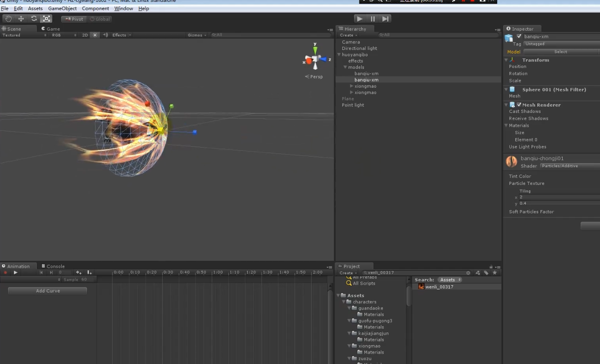Viewport: 600px width, 364px height.
Task: Collapse Mesh Renderer component
Action: pyautogui.click(x=506, y=105)
